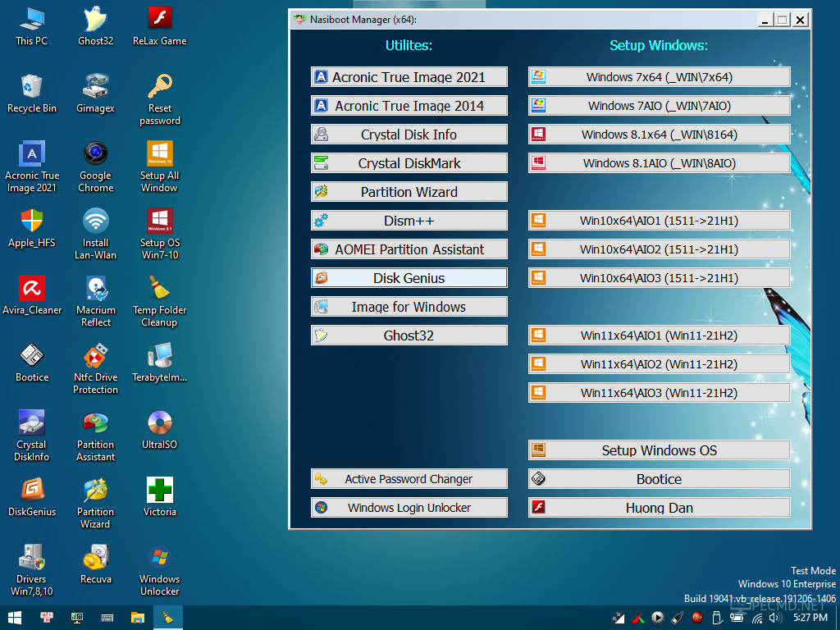Select Win10x64\AIO2 (1511->21H1) setup

pos(659,249)
